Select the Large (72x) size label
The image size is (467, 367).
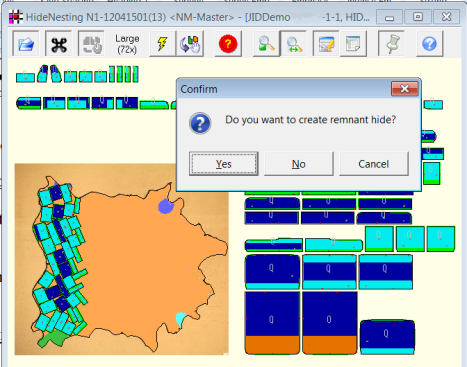pos(127,44)
